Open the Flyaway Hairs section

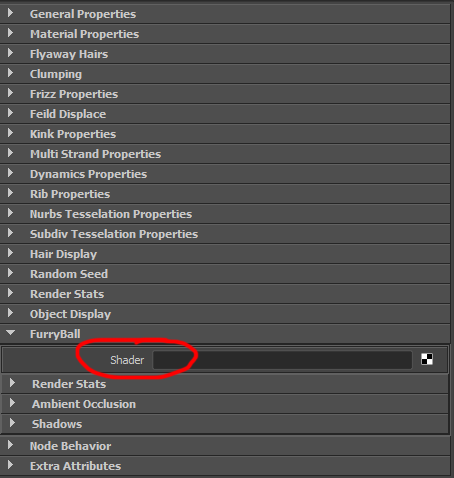click(x=10, y=53)
